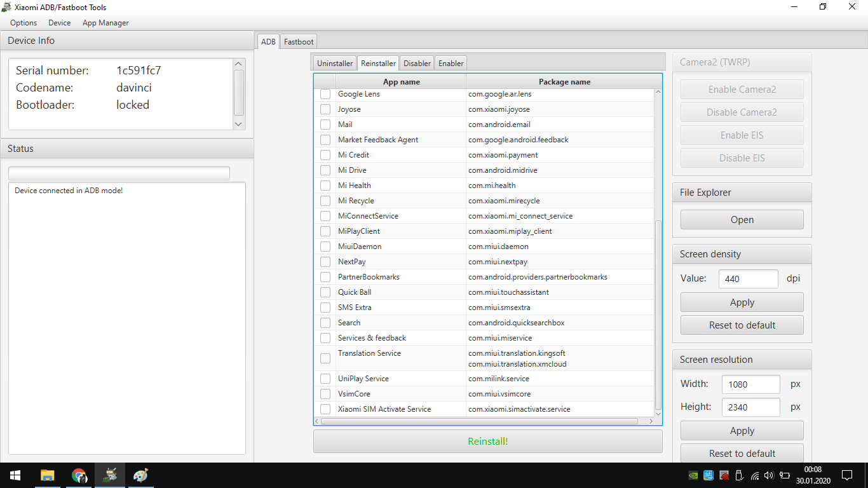Viewport: 868px width, 488px height.
Task: Click the Device Info scroll down arrow
Action: tap(238, 125)
